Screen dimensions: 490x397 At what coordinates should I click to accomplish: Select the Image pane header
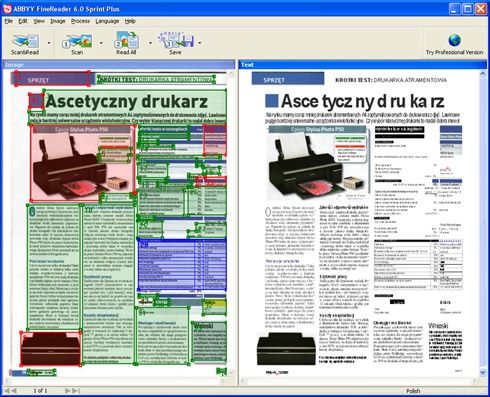(119, 65)
